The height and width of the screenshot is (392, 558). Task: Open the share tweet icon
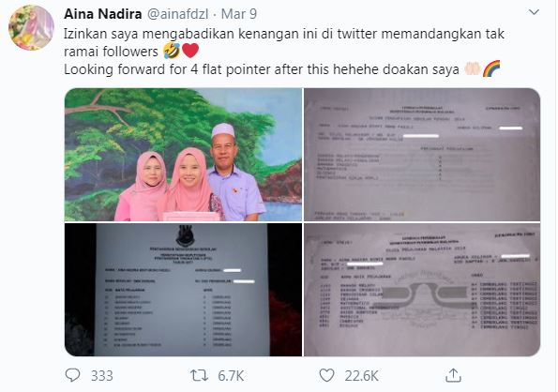[453, 375]
